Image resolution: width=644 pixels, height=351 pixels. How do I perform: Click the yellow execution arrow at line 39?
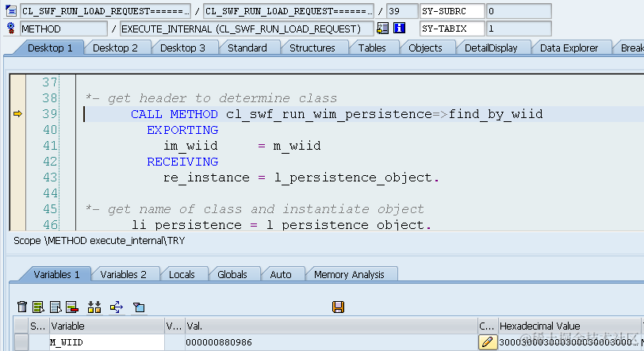click(x=17, y=114)
